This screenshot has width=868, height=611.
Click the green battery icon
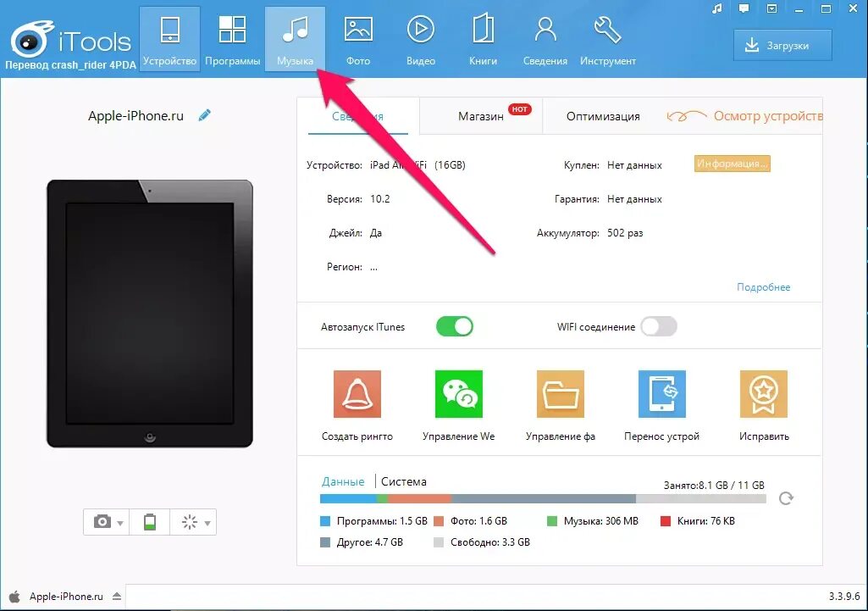click(x=149, y=522)
